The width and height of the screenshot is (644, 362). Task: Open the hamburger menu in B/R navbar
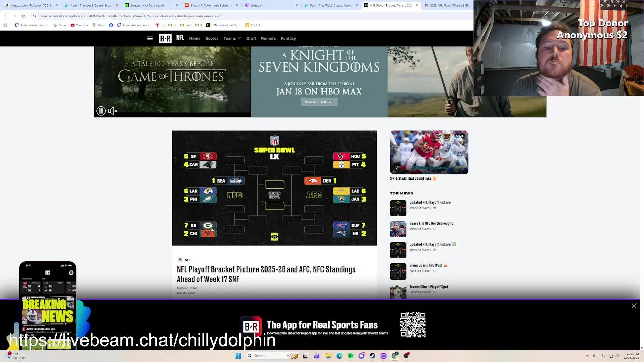pos(150,38)
